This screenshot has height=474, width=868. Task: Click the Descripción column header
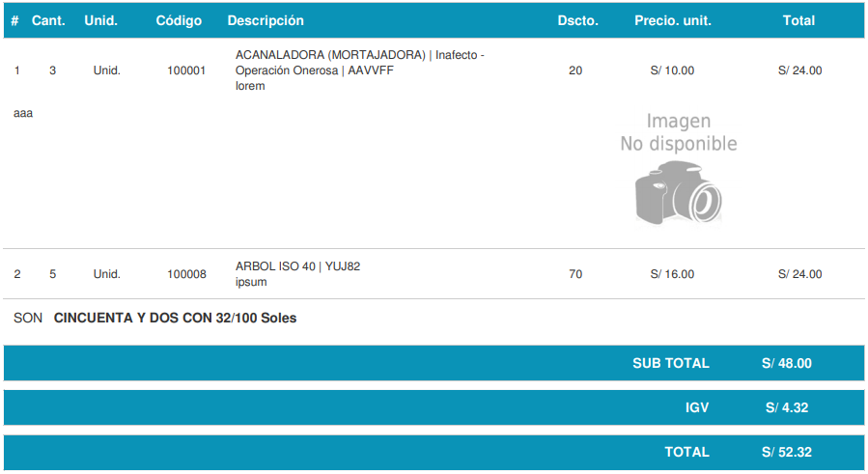click(266, 20)
